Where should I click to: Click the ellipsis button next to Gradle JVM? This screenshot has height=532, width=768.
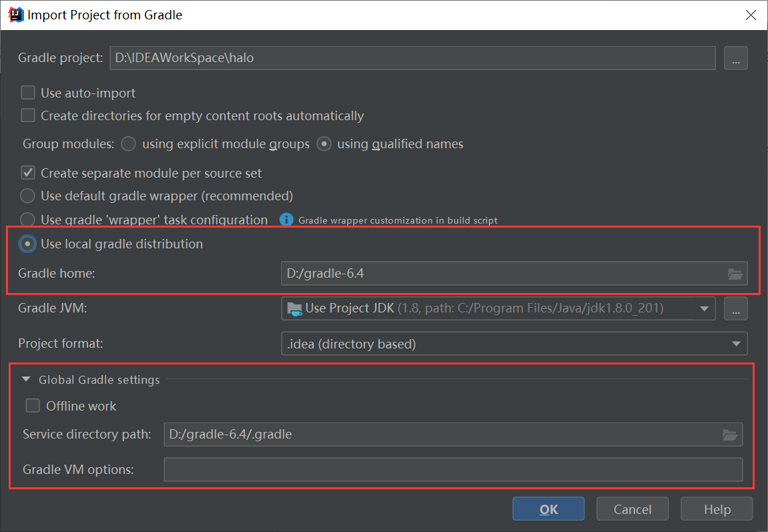click(736, 308)
